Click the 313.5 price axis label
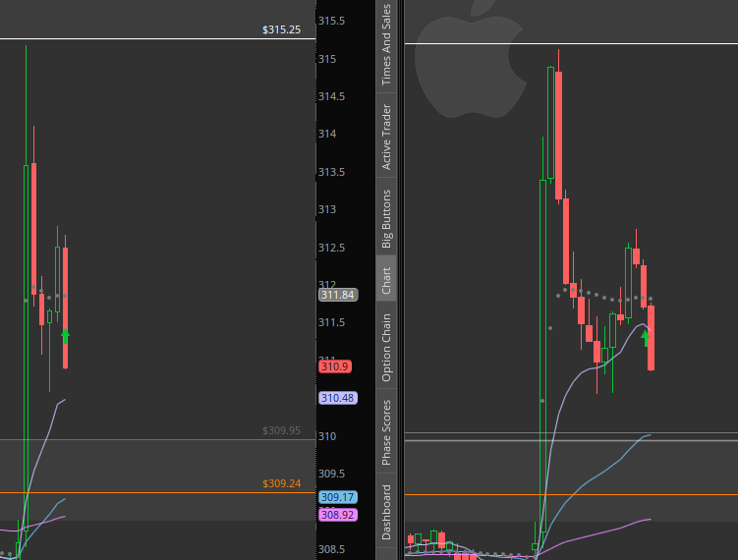Viewport: 738px width, 560px height. (331, 172)
